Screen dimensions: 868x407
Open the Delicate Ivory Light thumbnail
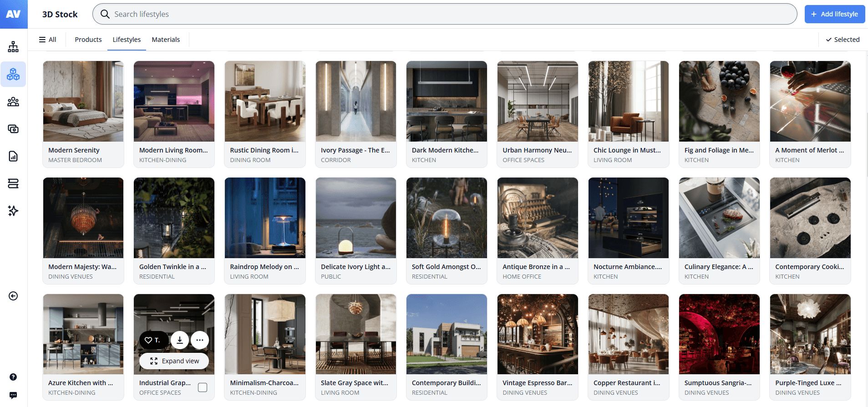356,218
